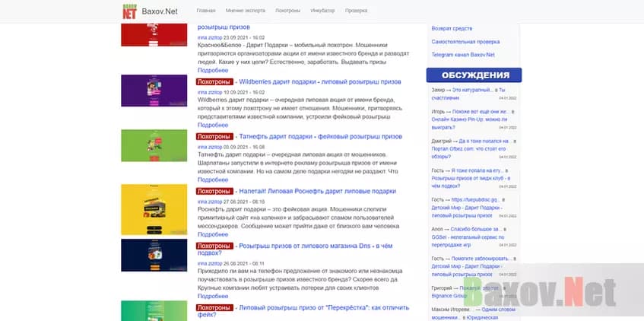Open author inna ziztop dated 03.09.2021

[x=210, y=147]
